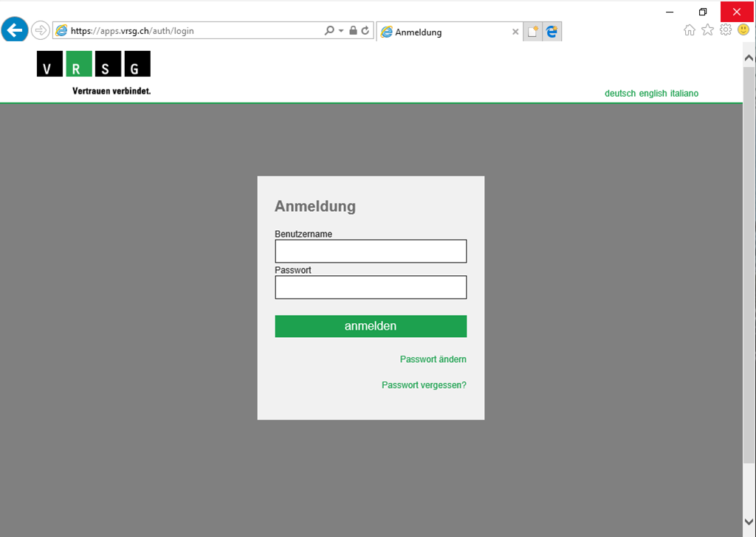View security info via lock icon
The height and width of the screenshot is (537, 756).
pos(353,31)
